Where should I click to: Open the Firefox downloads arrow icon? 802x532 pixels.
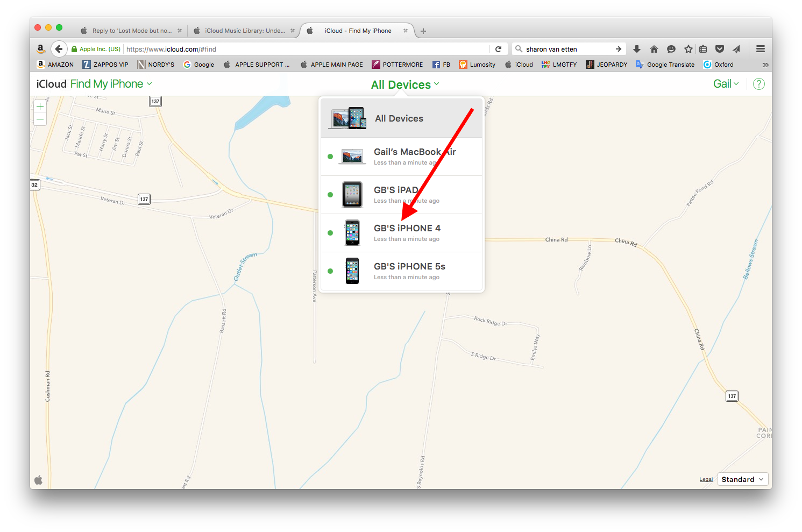click(637, 49)
